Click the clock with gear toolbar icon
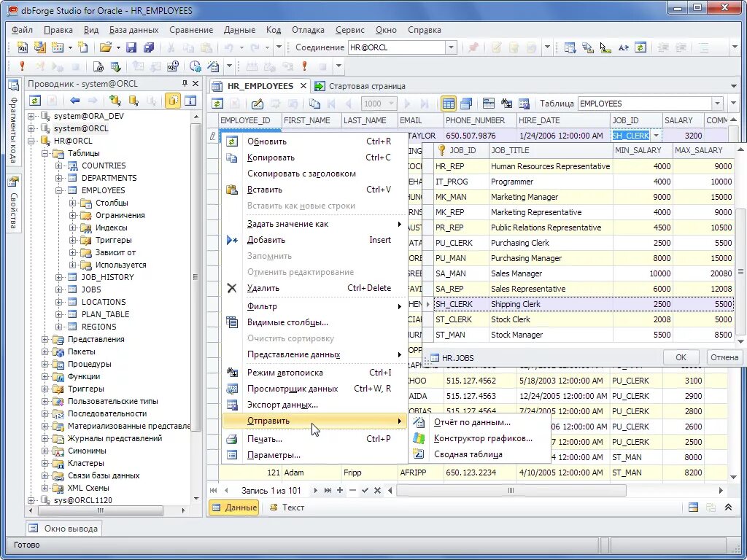Viewport: 747px width, 560px height. [x=195, y=66]
